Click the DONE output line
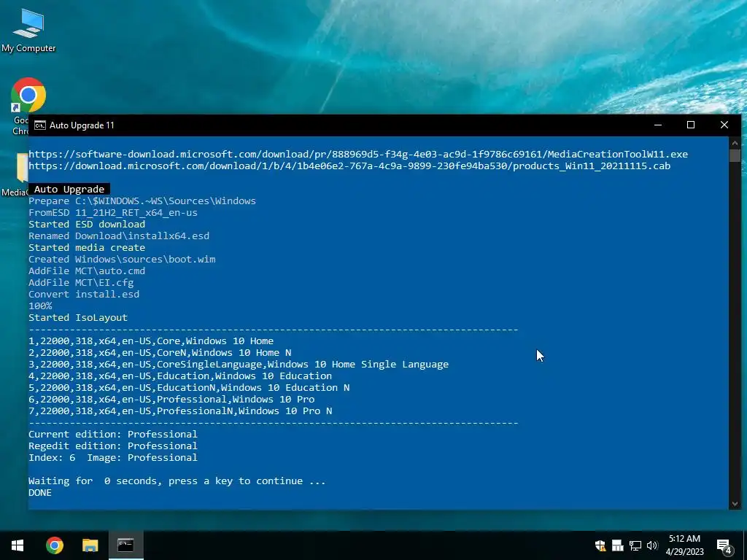Viewport: 747px width, 560px height. pyautogui.click(x=40, y=492)
